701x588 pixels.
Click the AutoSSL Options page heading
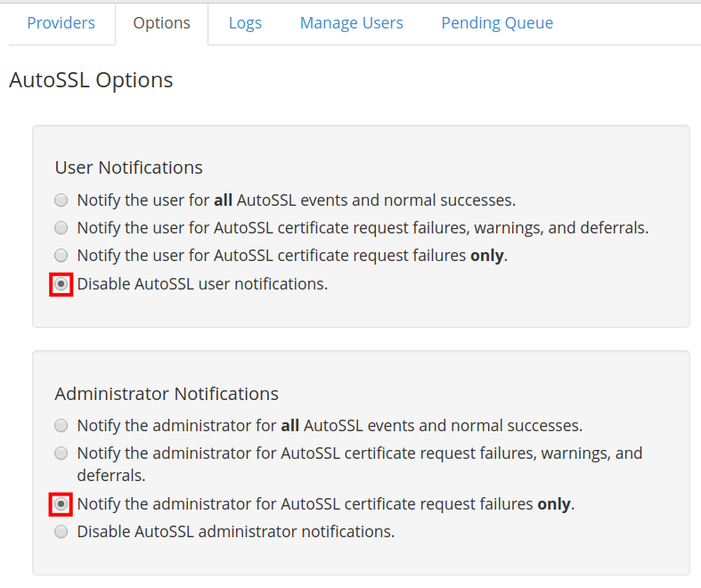(x=91, y=80)
